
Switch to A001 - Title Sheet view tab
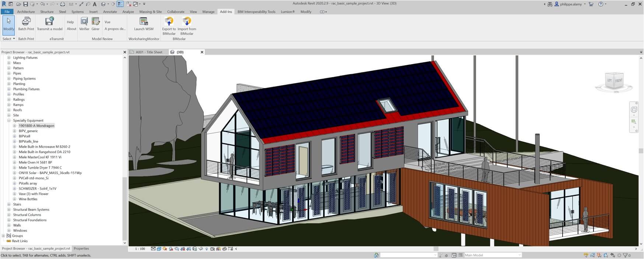(x=148, y=52)
